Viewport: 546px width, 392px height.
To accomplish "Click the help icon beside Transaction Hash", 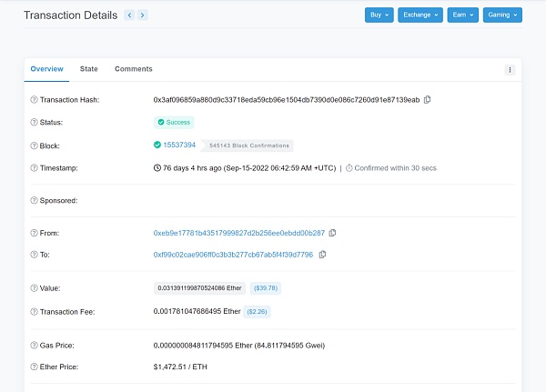I will pos(35,99).
